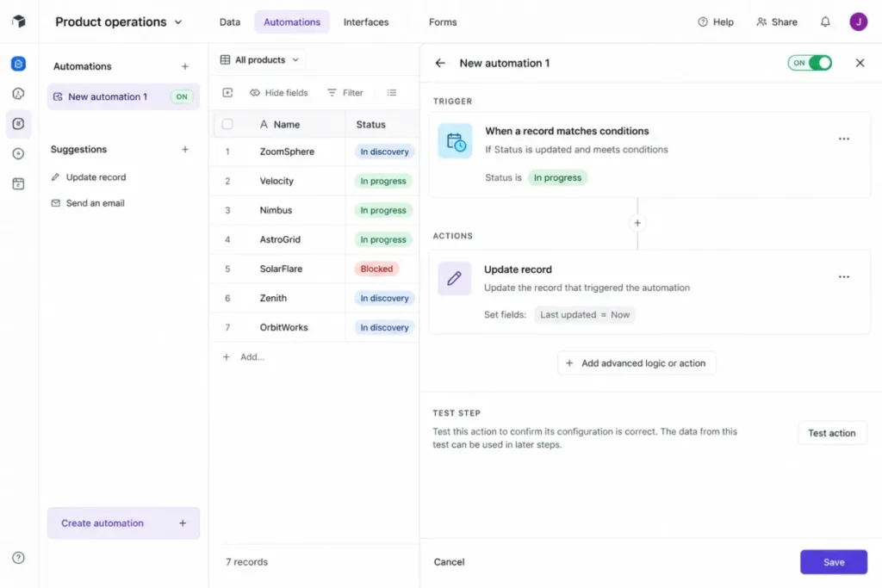Click the AstroGrid name cell
This screenshot has height=588, width=882.
coord(280,239)
